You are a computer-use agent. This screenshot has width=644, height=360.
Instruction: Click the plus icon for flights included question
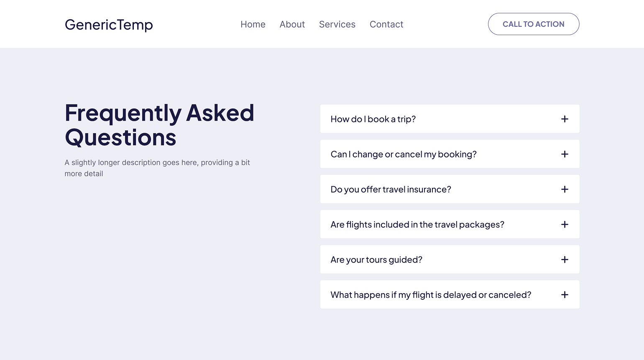tap(565, 224)
